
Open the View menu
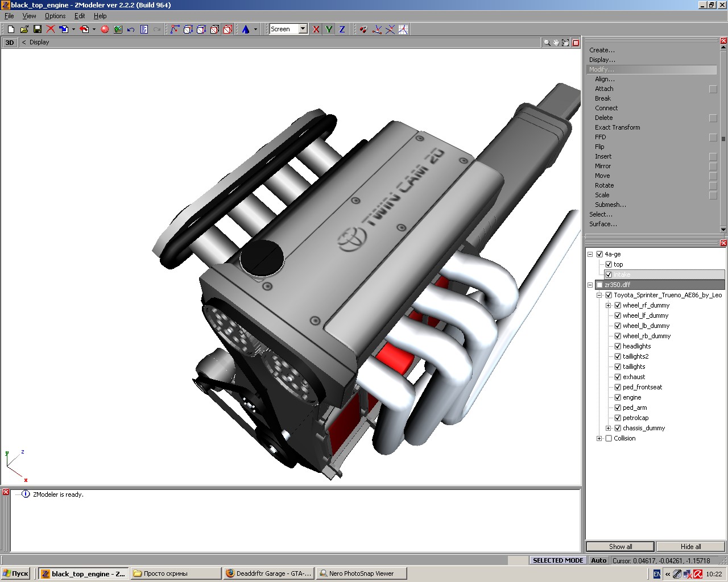pos(29,16)
